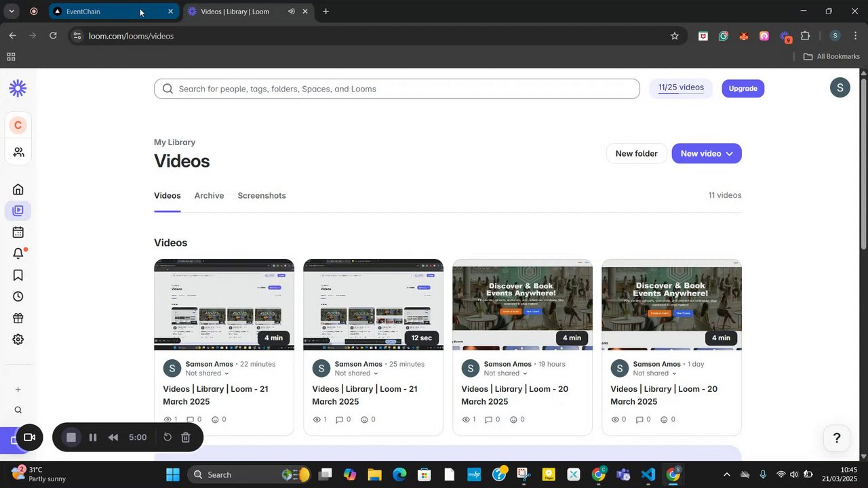
Task: Go to Home using the house icon
Action: click(18, 189)
